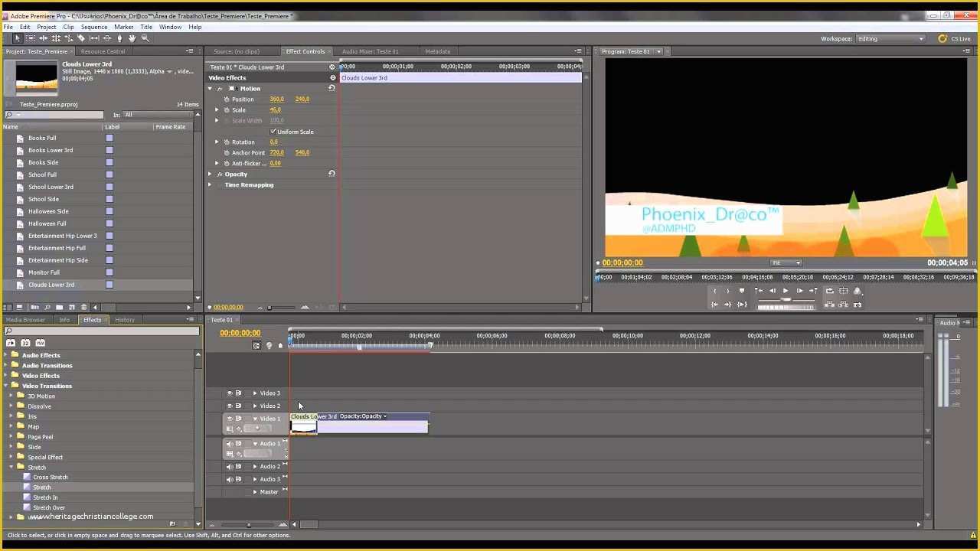Click the Scale value 46.0
This screenshot has width=980, height=551.
click(275, 110)
